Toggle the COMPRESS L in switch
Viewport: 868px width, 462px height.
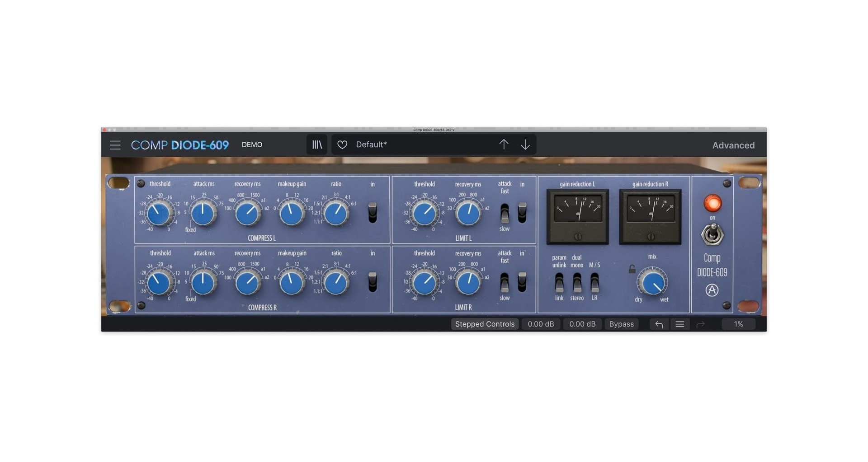pos(373,213)
